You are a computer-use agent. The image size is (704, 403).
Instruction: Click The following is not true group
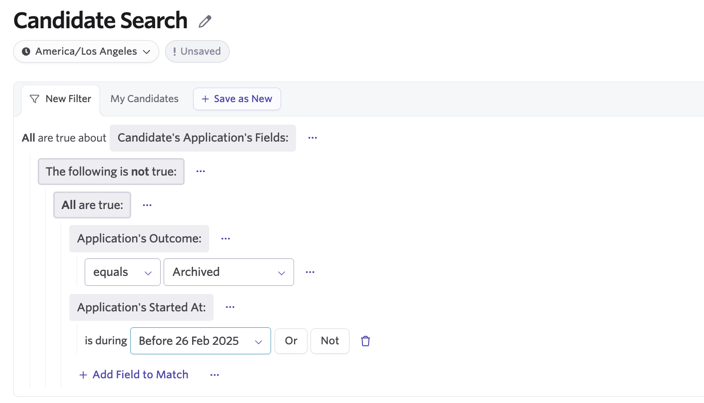(x=111, y=171)
